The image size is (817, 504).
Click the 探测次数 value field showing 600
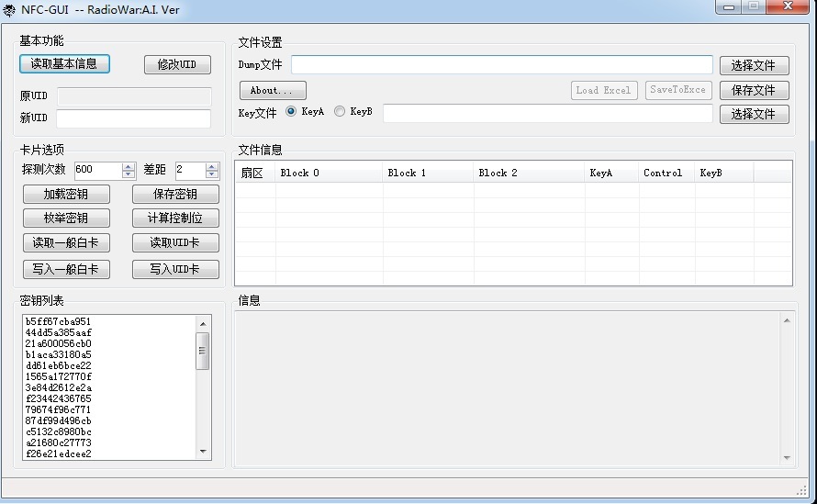pyautogui.click(x=98, y=171)
